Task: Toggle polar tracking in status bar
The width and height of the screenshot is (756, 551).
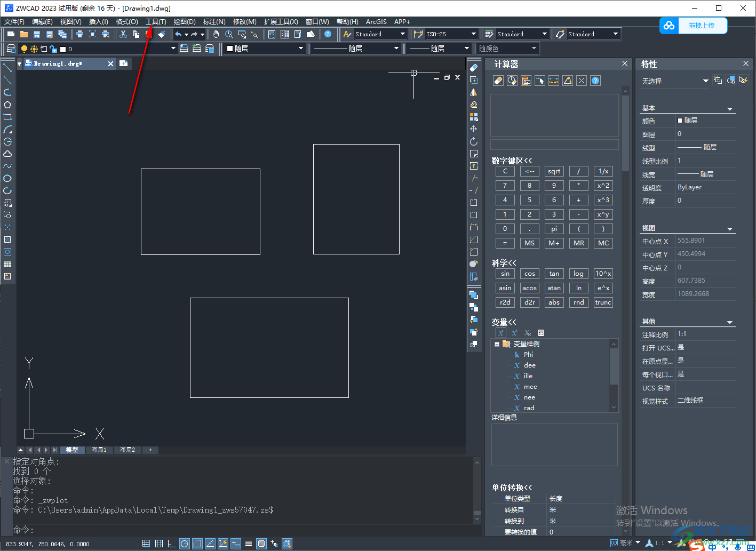Action: click(185, 544)
